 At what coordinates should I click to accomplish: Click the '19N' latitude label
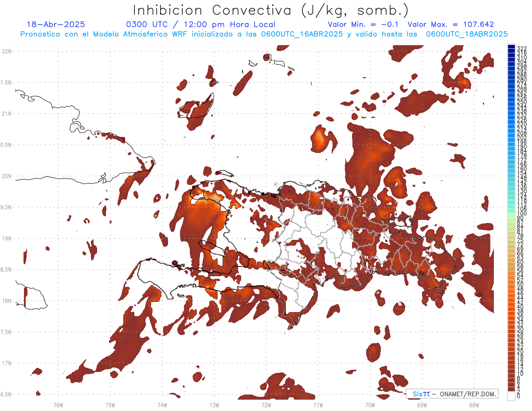coord(7,238)
